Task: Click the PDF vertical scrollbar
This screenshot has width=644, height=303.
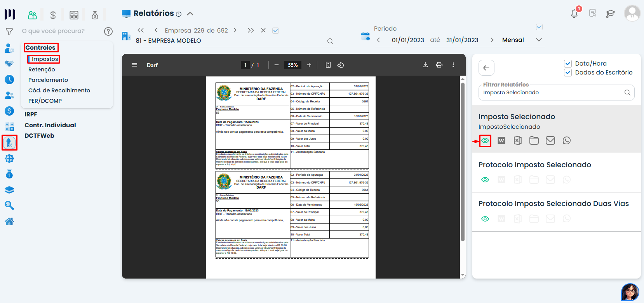Action: [463, 161]
